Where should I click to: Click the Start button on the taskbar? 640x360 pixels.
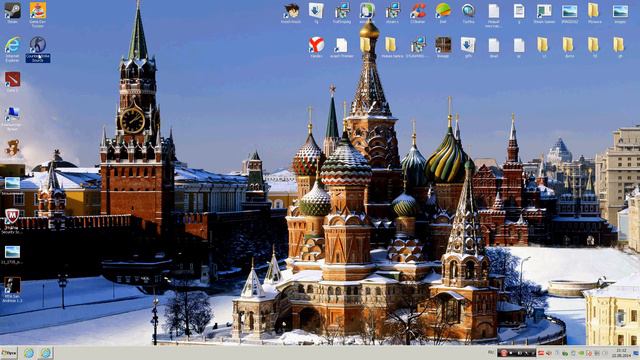[x=9, y=353]
